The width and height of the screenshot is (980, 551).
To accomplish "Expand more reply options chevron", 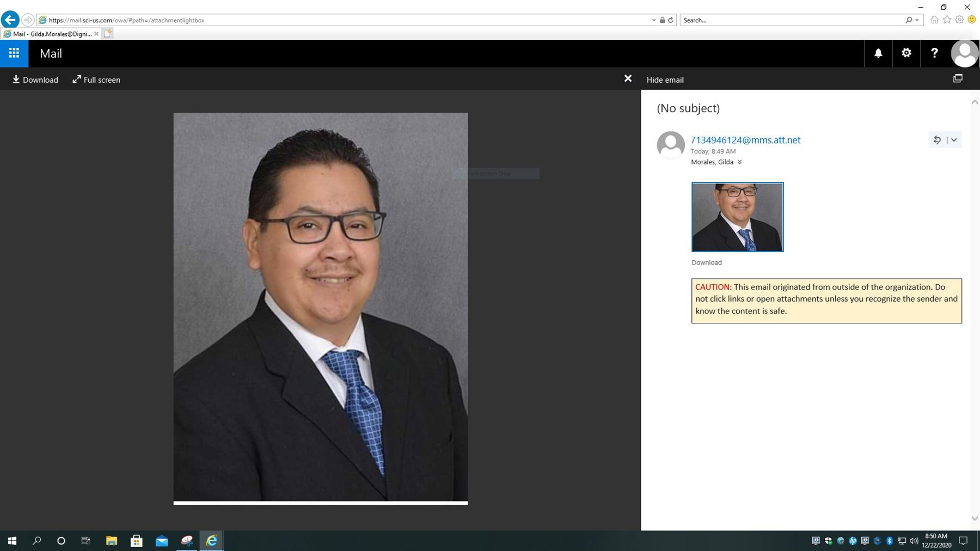I will click(954, 140).
